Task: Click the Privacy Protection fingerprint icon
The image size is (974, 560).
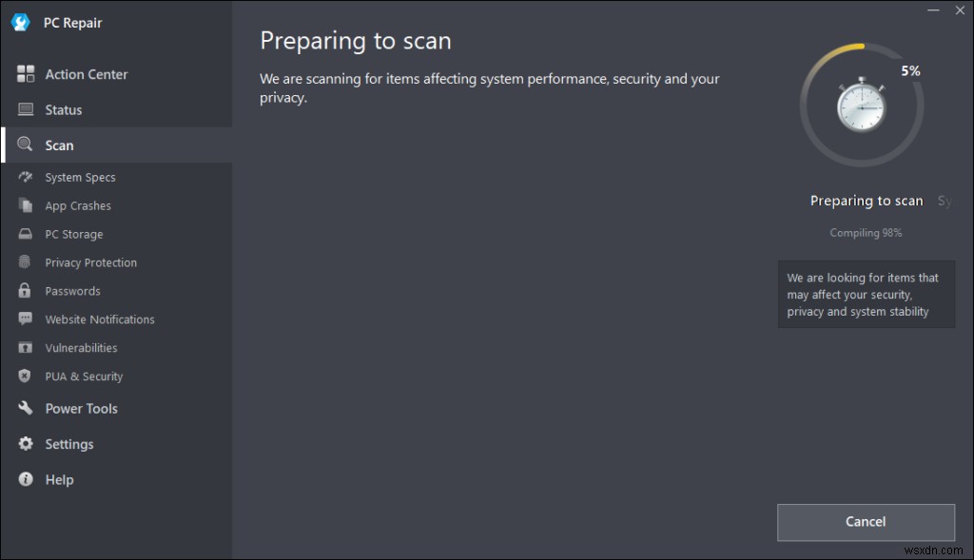Action: click(24, 262)
